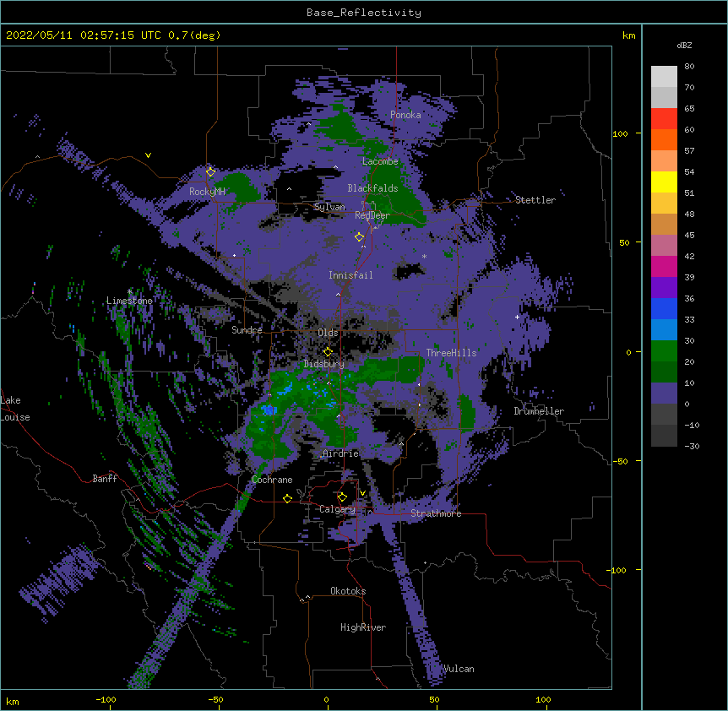
Task: Click the asterisk marker east of RedDeer
Action: (424, 256)
